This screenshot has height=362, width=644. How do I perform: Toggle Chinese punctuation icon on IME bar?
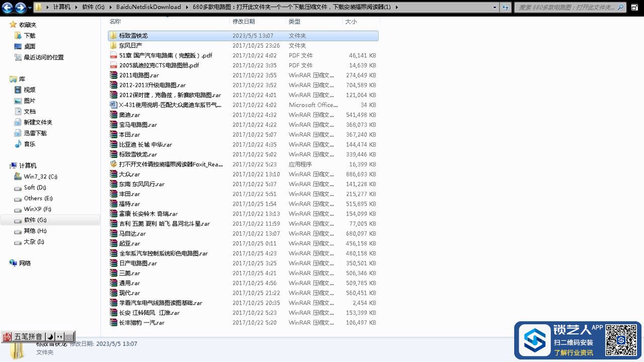pyautogui.click(x=59, y=337)
